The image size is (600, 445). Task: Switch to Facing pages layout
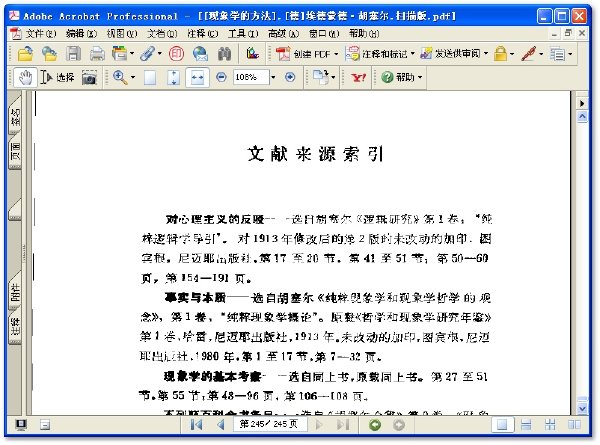click(x=574, y=425)
